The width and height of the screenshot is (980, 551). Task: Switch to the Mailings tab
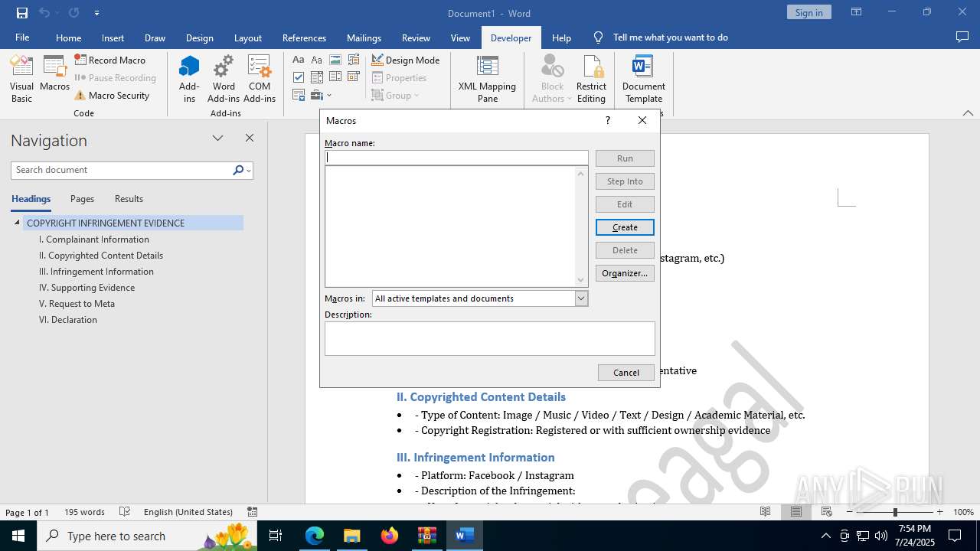(364, 37)
